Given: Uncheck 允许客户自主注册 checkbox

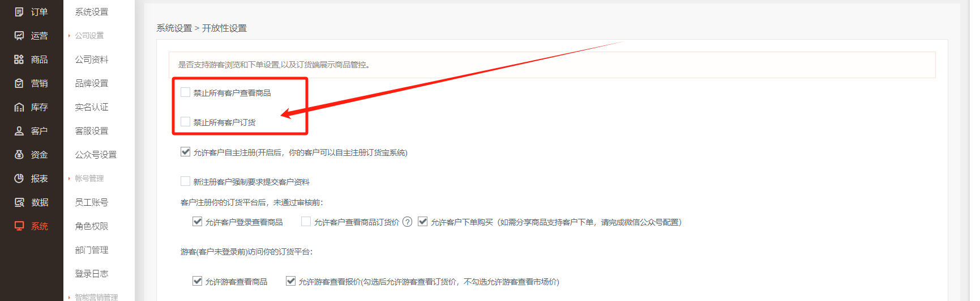Looking at the screenshot, I should pos(185,151).
